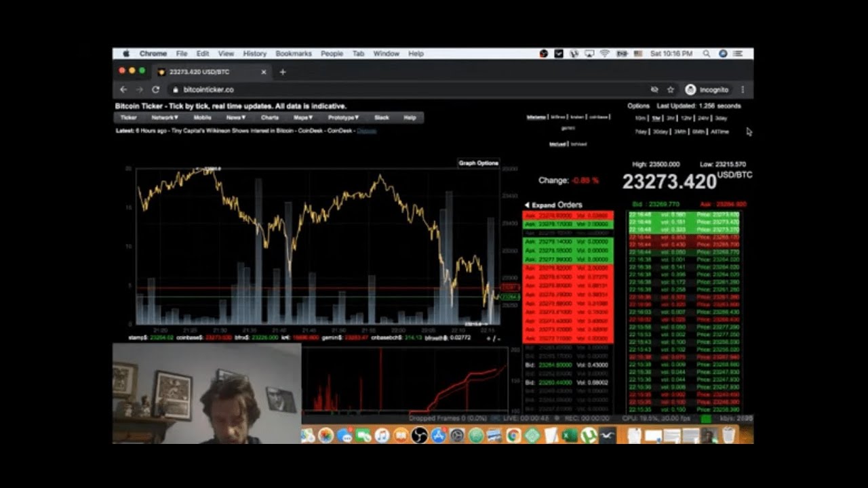Select the bitfinex exchange

tap(557, 117)
